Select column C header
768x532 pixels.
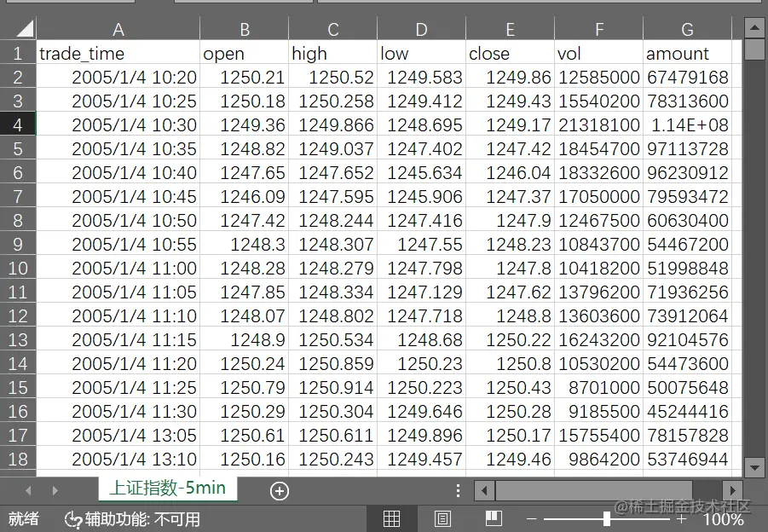click(333, 29)
